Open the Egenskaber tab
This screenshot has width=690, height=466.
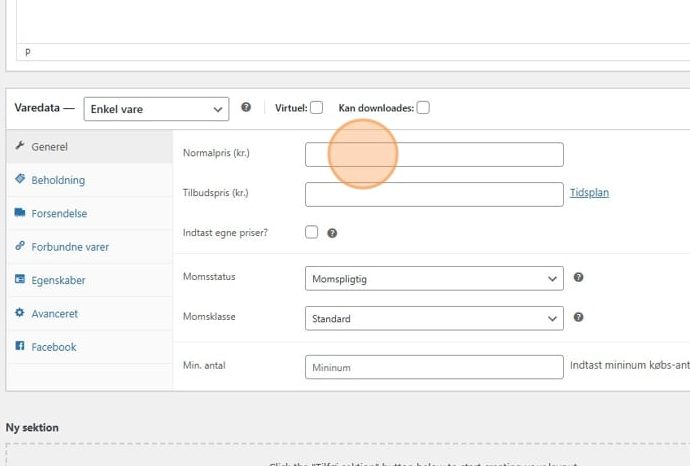click(x=90, y=280)
